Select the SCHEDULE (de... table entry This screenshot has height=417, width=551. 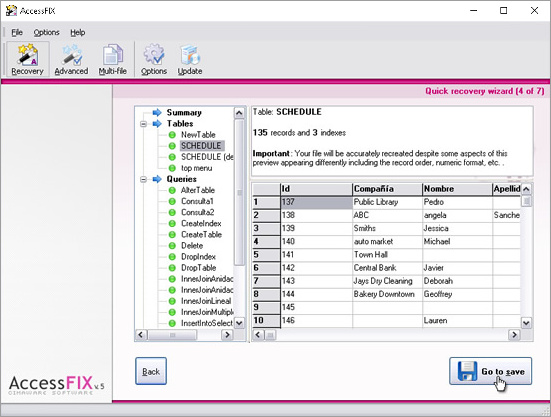207,157
